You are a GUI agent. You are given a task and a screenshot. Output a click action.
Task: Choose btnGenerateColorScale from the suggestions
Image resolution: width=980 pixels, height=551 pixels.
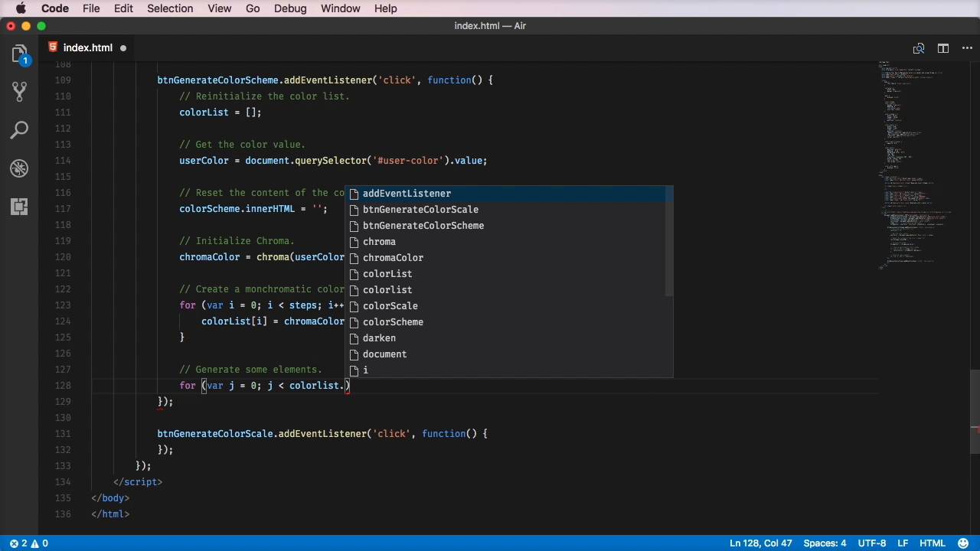coord(508,210)
